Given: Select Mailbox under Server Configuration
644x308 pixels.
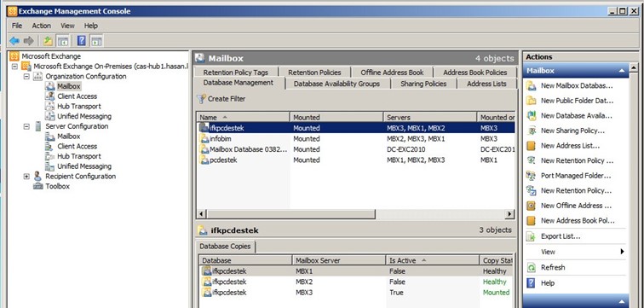Looking at the screenshot, I should 69,137.
